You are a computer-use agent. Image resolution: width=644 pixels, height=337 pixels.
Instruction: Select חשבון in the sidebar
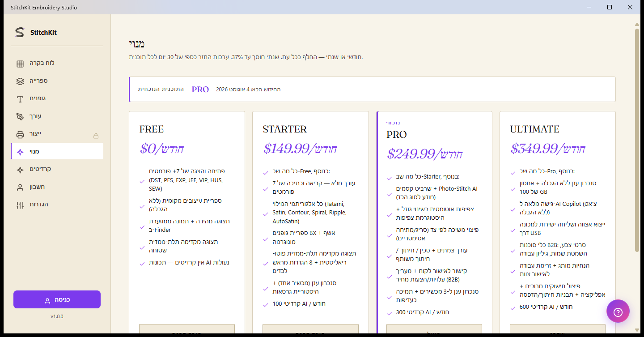[x=57, y=187]
